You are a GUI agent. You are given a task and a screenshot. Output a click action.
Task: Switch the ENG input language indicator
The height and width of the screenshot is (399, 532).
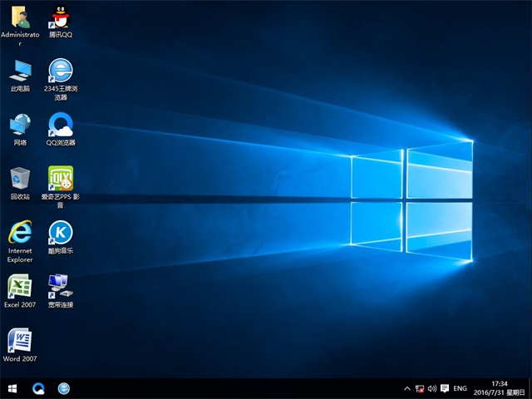pyautogui.click(x=460, y=388)
